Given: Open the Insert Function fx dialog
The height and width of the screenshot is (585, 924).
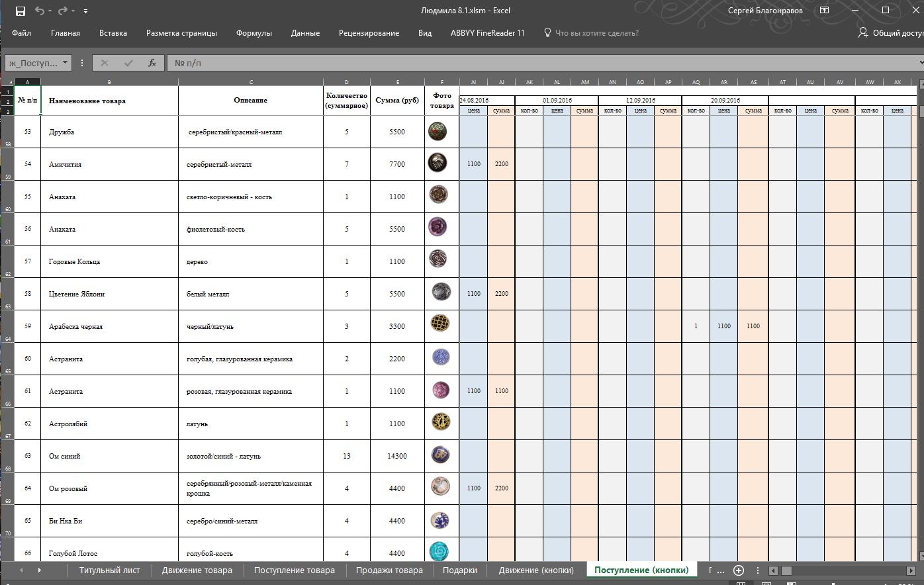Looking at the screenshot, I should click(x=152, y=63).
